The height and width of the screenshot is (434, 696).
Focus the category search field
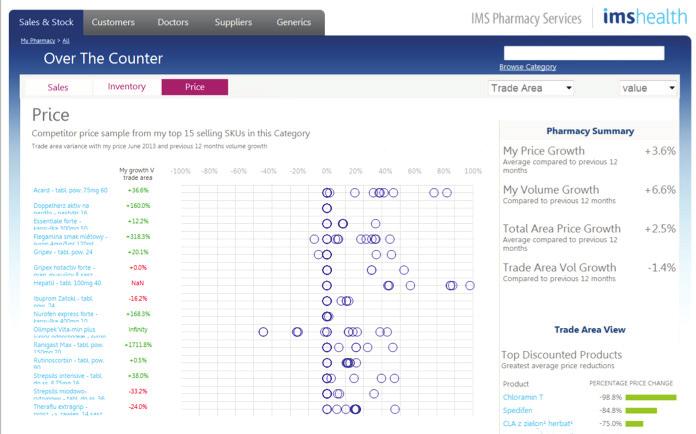coord(584,53)
